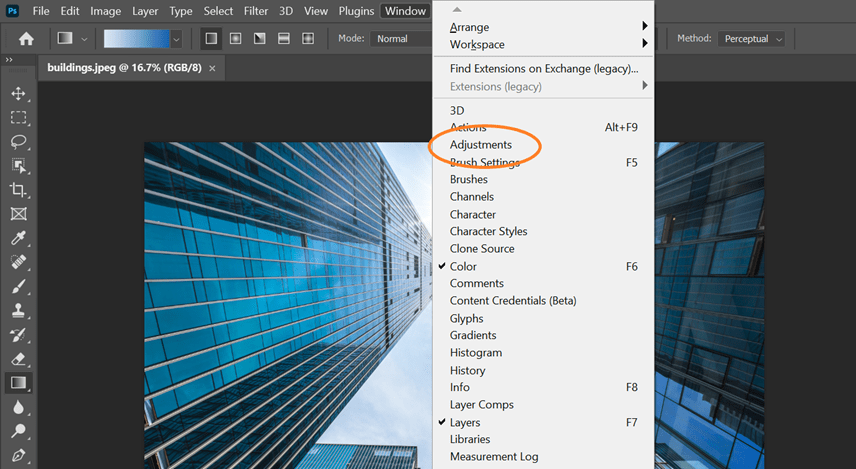Open the Filter menu

[256, 11]
